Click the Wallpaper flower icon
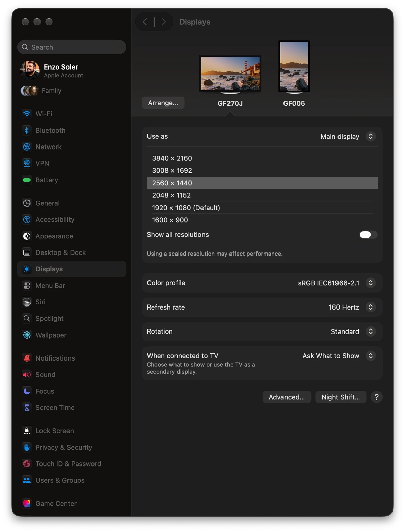 tap(27, 335)
